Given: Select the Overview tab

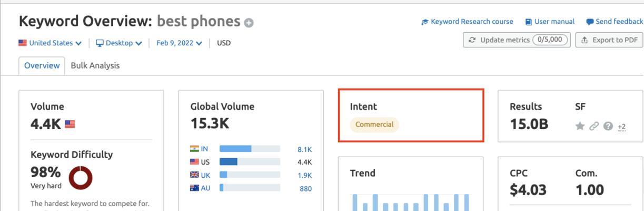Looking at the screenshot, I should click(42, 65).
